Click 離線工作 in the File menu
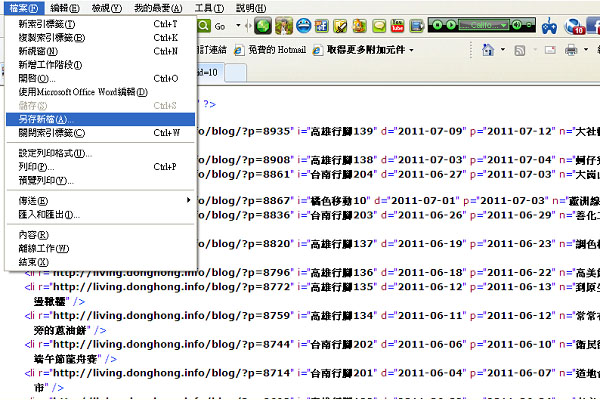Screen dimensions: 600x400 [44, 248]
